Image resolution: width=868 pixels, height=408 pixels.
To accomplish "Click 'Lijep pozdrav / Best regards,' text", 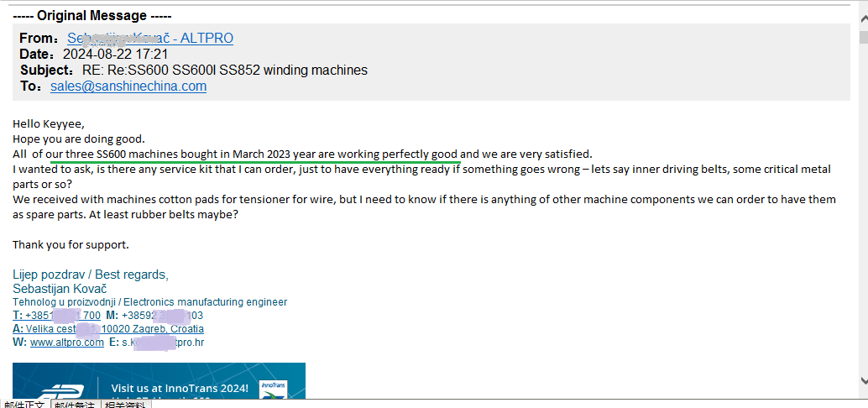I will (90, 275).
